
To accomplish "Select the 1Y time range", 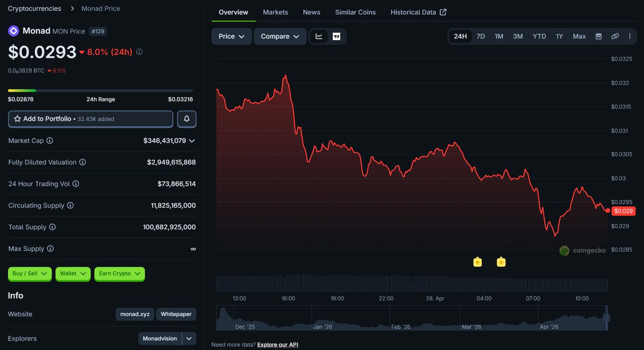I will (x=559, y=37).
